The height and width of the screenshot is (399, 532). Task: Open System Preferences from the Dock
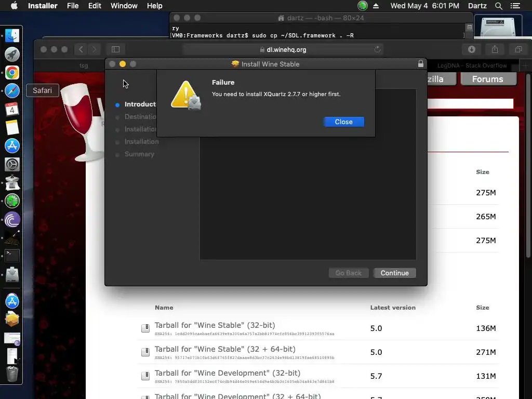(12, 164)
